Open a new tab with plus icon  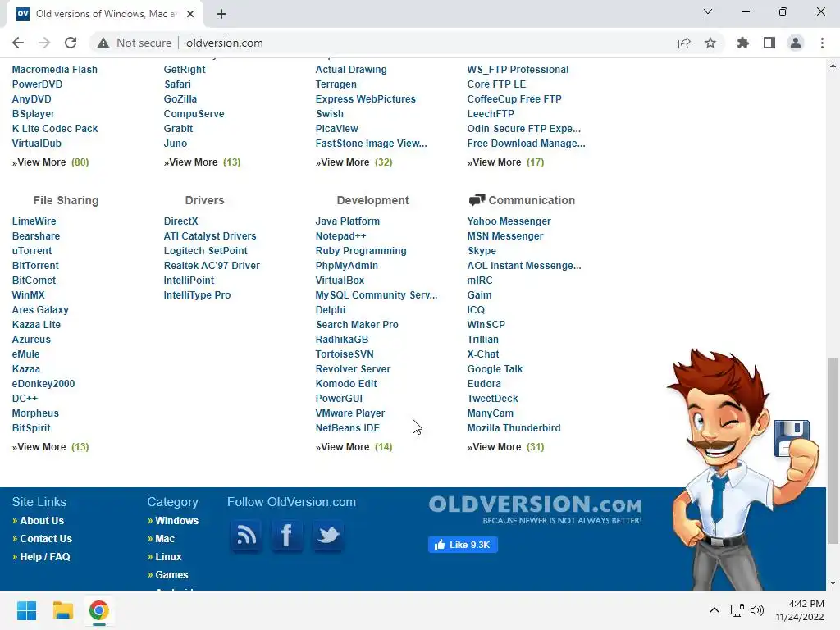(x=221, y=14)
